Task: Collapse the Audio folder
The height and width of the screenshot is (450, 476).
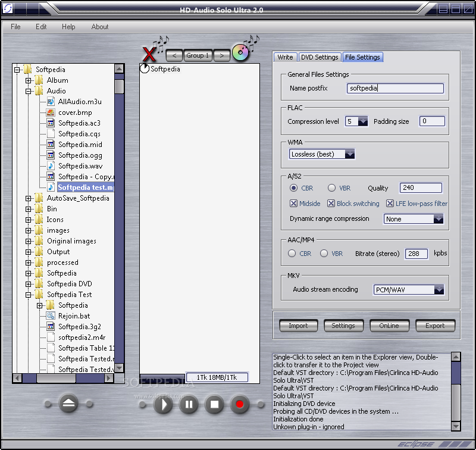Action: [x=28, y=91]
